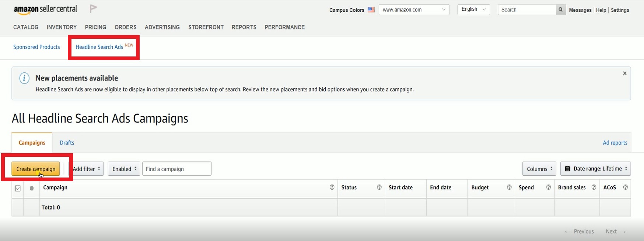The width and height of the screenshot is (644, 241).
Task: Open the Enabled status filter dropdown
Action: pyautogui.click(x=124, y=169)
